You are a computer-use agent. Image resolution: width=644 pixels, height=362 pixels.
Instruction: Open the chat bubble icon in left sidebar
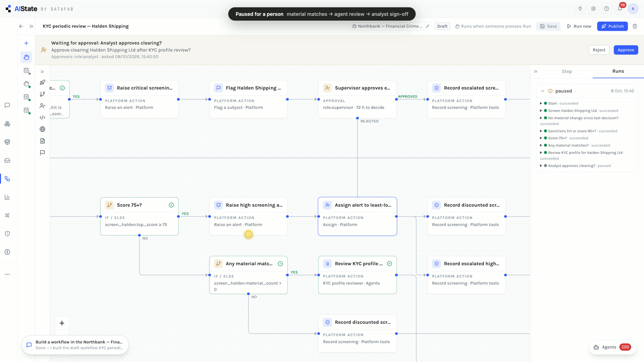[7, 105]
